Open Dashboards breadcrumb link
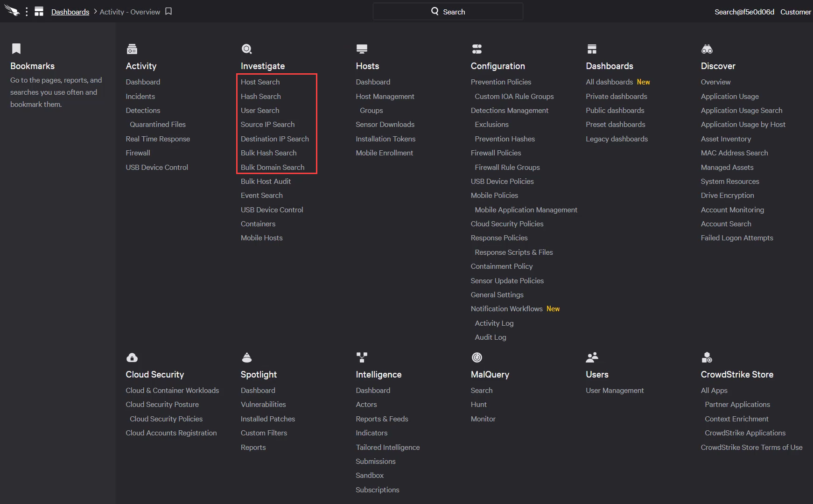This screenshot has height=504, width=813. point(70,12)
